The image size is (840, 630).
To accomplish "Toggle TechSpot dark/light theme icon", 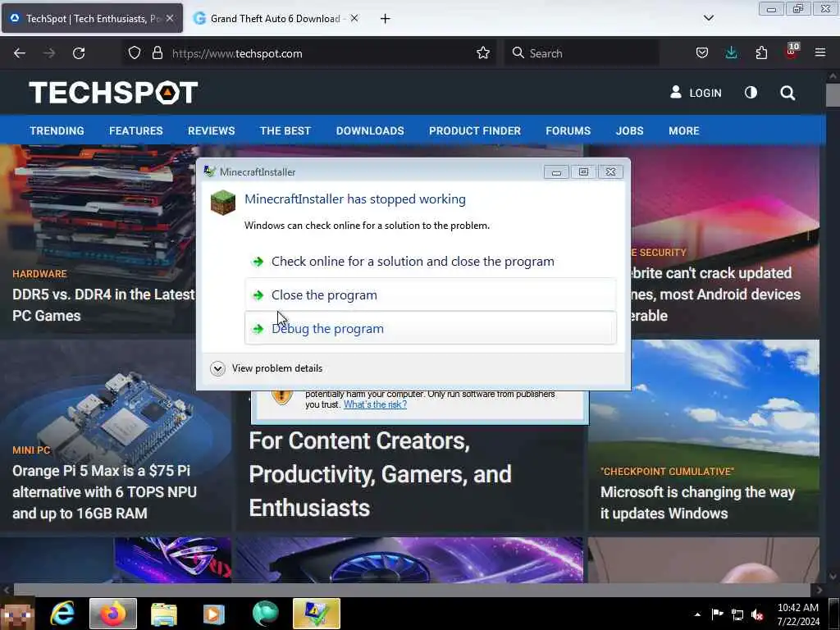I will coord(751,93).
